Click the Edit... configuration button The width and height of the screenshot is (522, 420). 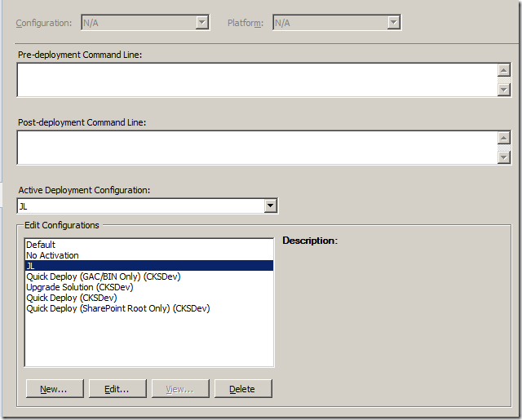tap(117, 389)
